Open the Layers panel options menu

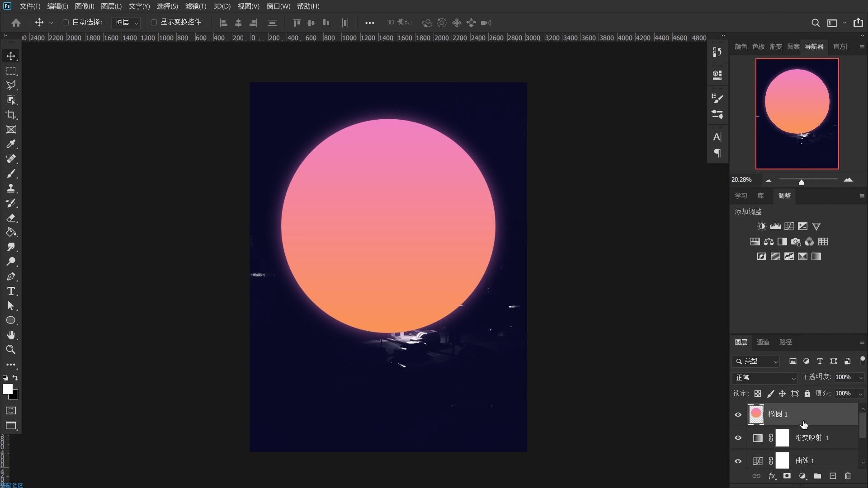862,342
